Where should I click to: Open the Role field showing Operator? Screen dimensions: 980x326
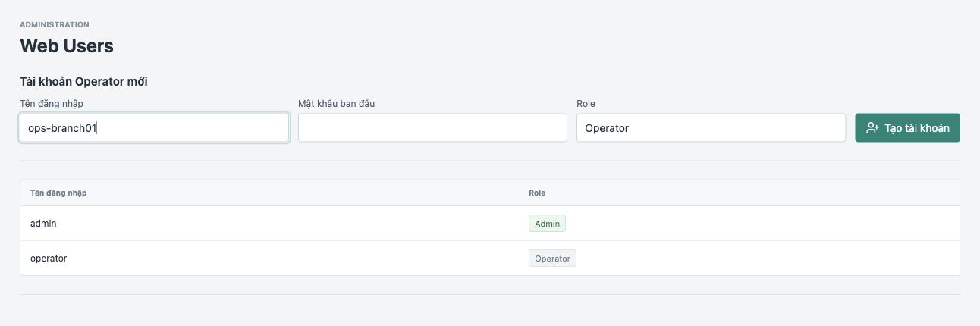click(711, 128)
